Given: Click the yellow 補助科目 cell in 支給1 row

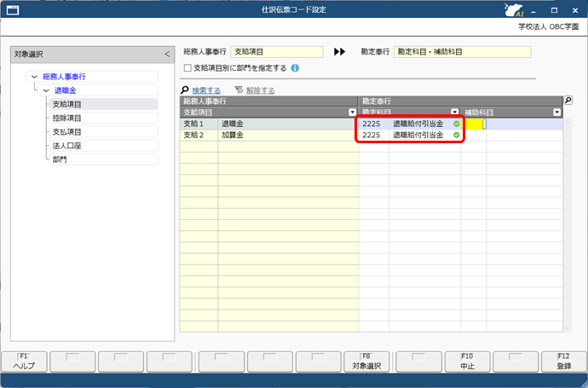Looking at the screenshot, I should click(x=474, y=124).
